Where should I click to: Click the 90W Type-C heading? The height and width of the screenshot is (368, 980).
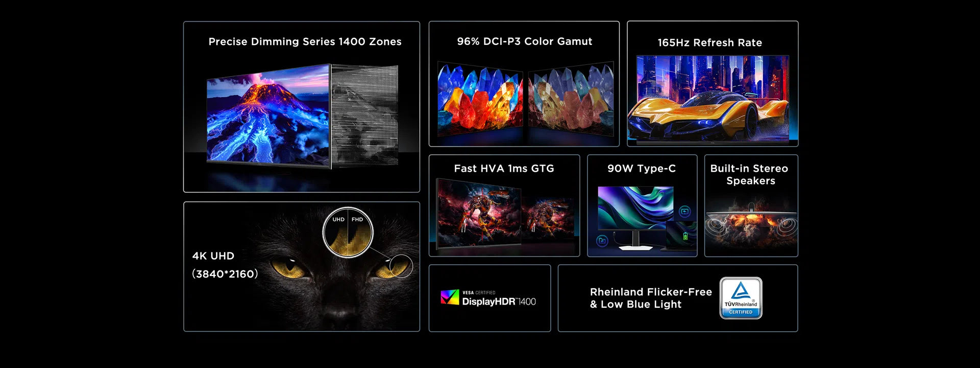click(642, 169)
